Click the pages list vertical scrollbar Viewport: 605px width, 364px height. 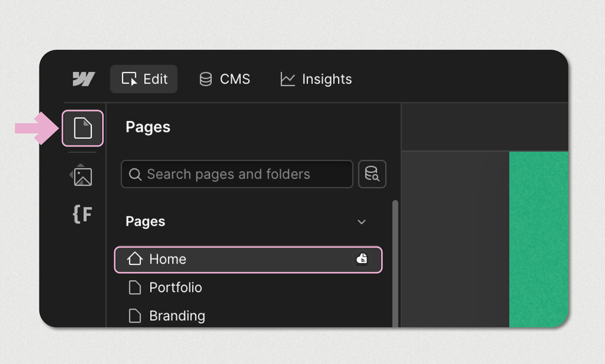coord(395,263)
